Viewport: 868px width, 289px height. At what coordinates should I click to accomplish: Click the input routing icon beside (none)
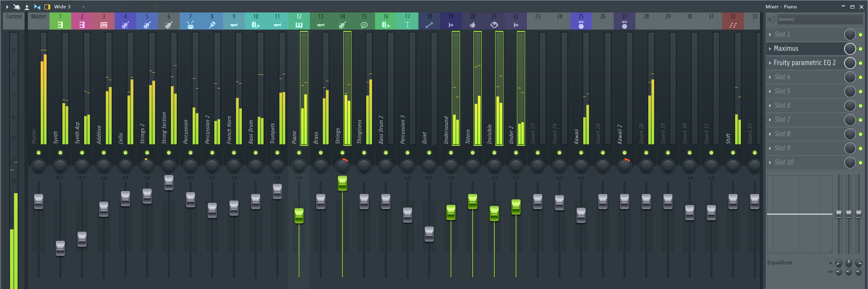(x=771, y=19)
